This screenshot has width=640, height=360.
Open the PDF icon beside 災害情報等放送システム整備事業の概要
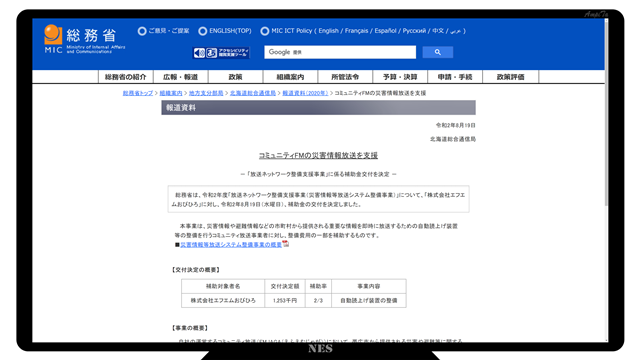[286, 244]
